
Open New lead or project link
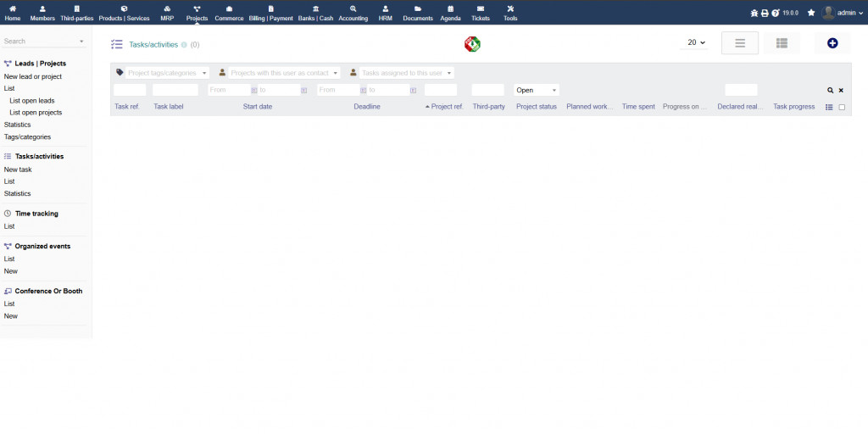point(33,77)
